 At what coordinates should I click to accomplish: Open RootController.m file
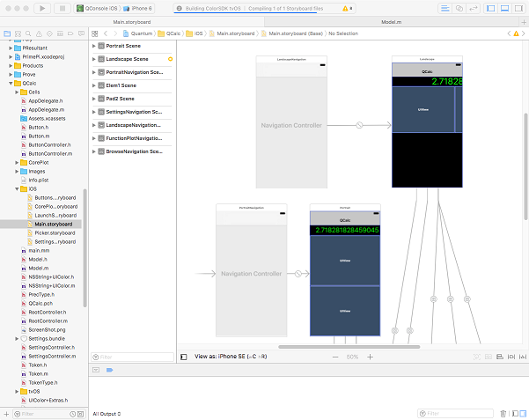click(45, 321)
